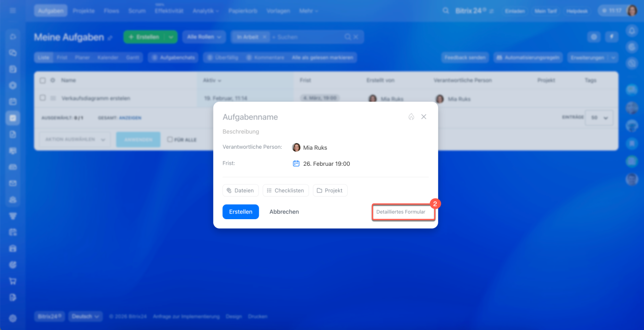
Task: Open Aufgabenchats
Action: pyautogui.click(x=173, y=57)
